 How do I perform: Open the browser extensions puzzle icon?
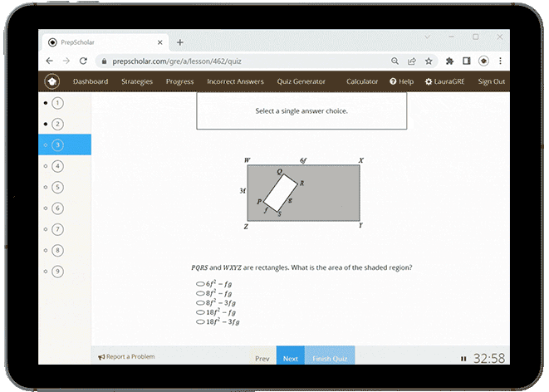[x=450, y=61]
